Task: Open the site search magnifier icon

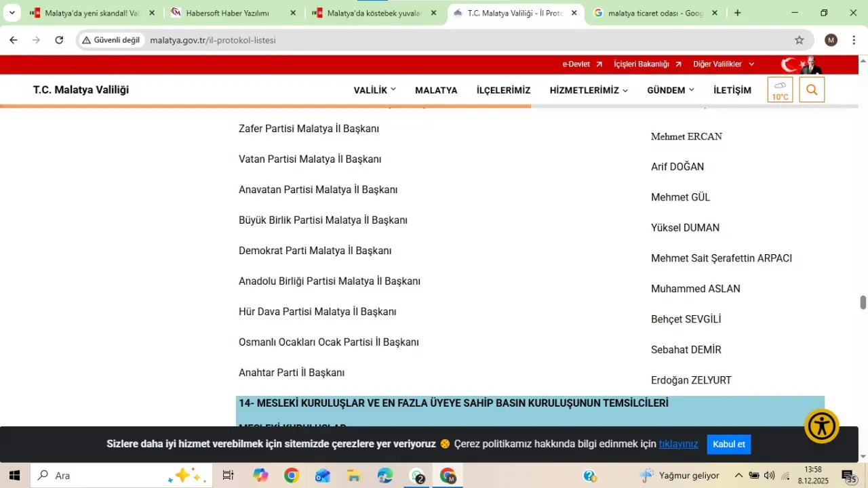Action: point(812,90)
